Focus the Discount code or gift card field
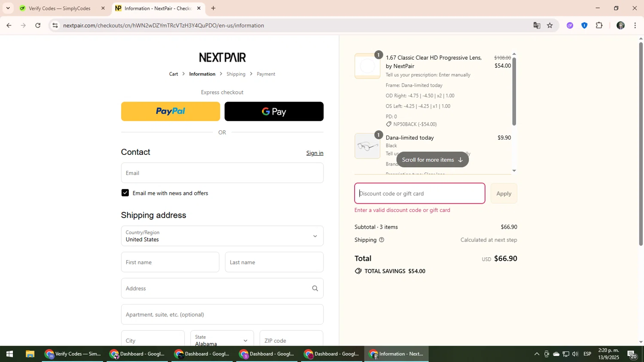The height and width of the screenshot is (362, 644). click(419, 193)
